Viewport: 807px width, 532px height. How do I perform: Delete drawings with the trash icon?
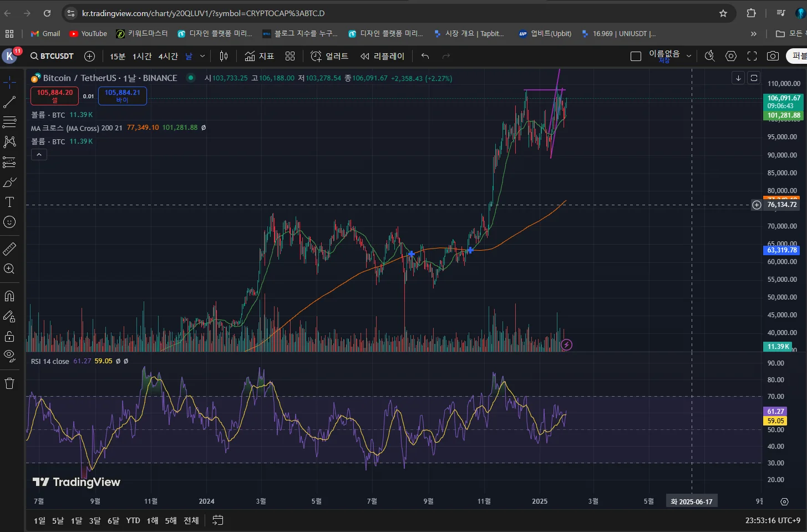point(9,383)
